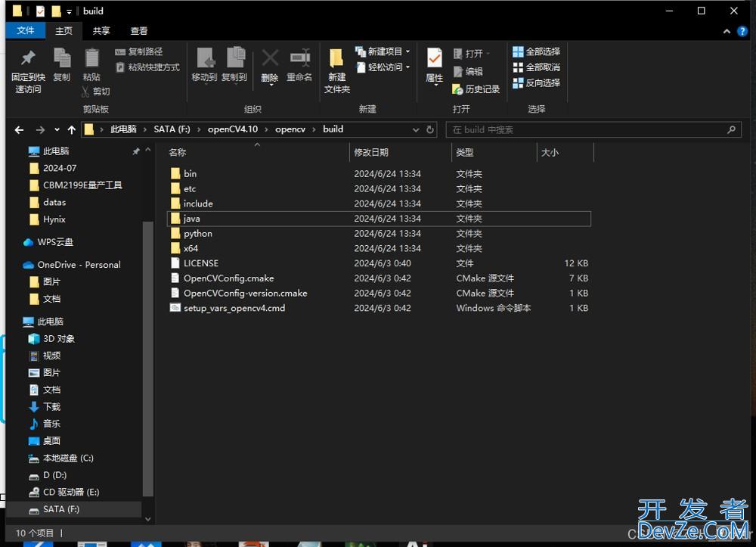Viewport: 756px width, 547px height.
Task: Select 本地磁盘 (C:) drive in sidebar
Action: click(x=68, y=458)
